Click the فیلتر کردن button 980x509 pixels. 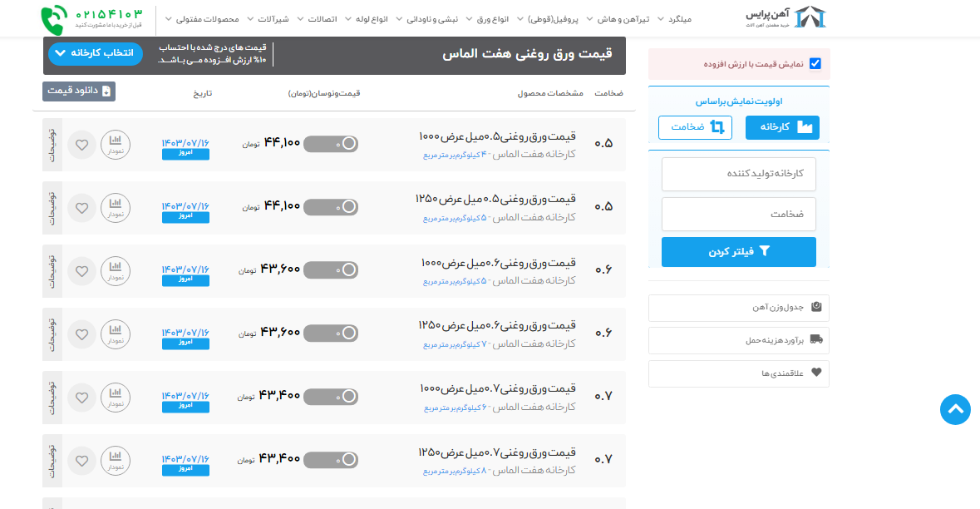[738, 252]
